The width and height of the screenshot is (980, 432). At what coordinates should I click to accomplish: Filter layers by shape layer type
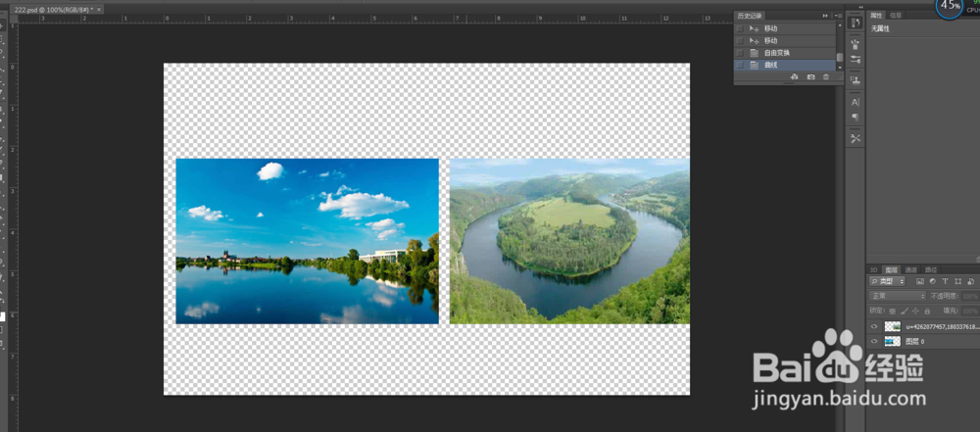[957, 282]
